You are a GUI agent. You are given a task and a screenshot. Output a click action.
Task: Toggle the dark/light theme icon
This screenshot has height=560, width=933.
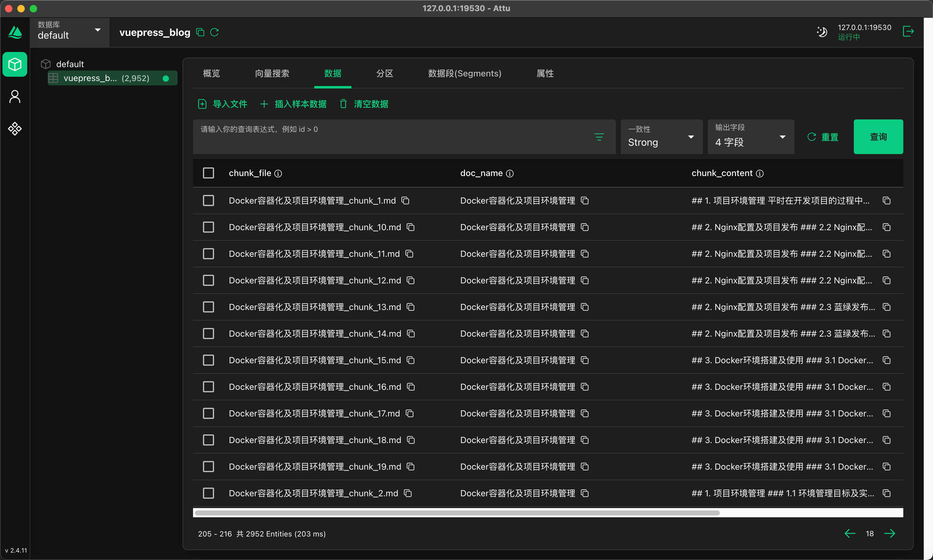click(822, 32)
